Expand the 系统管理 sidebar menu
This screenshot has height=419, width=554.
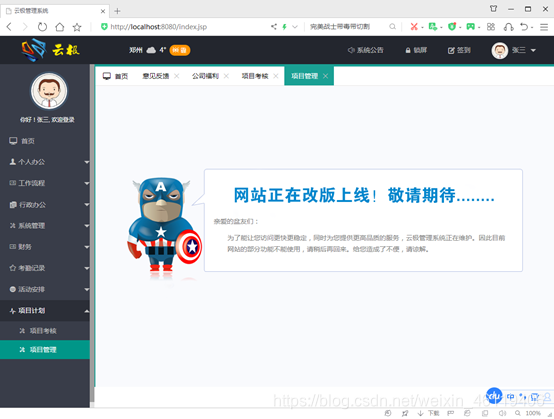tap(45, 226)
